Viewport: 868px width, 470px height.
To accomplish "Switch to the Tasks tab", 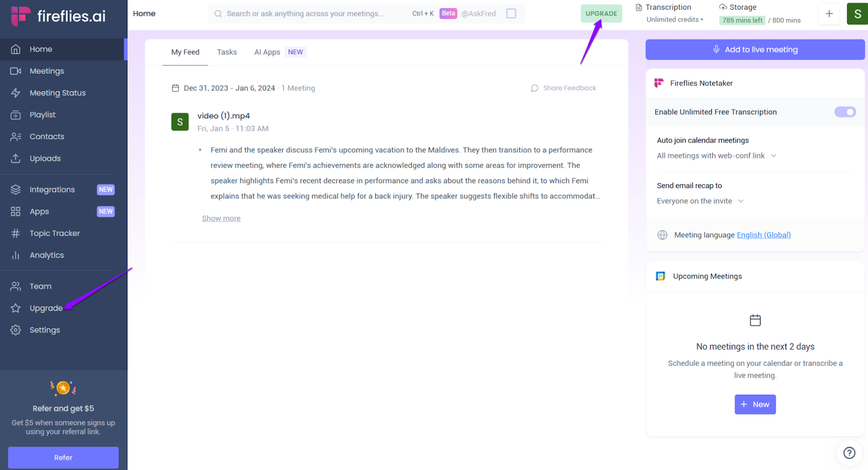I will (227, 52).
